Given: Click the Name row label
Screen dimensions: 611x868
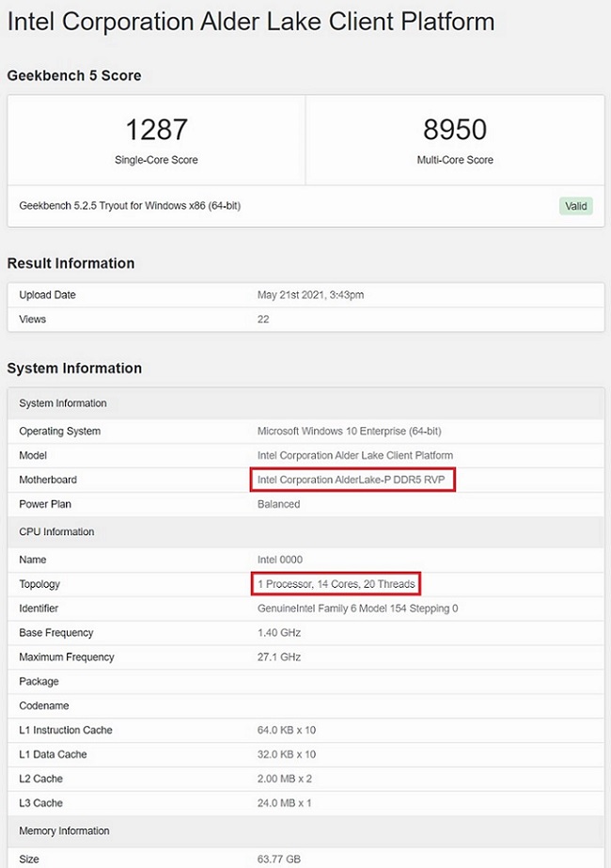Looking at the screenshot, I should [33, 560].
